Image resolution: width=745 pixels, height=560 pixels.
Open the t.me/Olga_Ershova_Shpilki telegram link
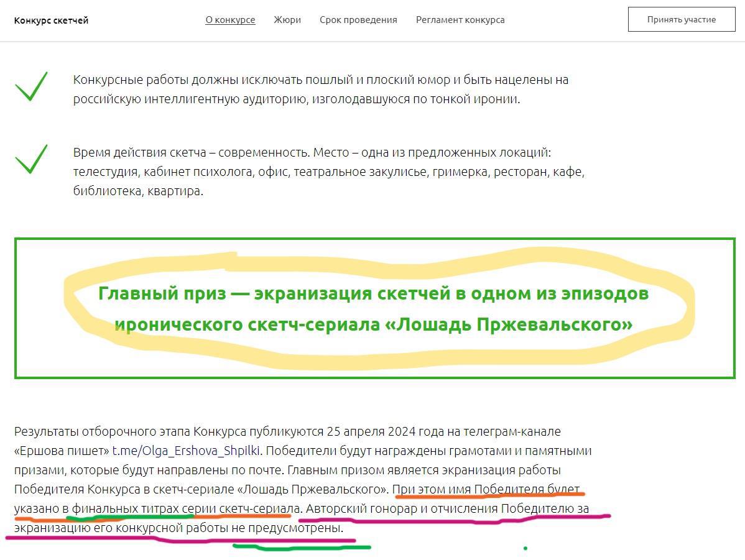(x=186, y=451)
